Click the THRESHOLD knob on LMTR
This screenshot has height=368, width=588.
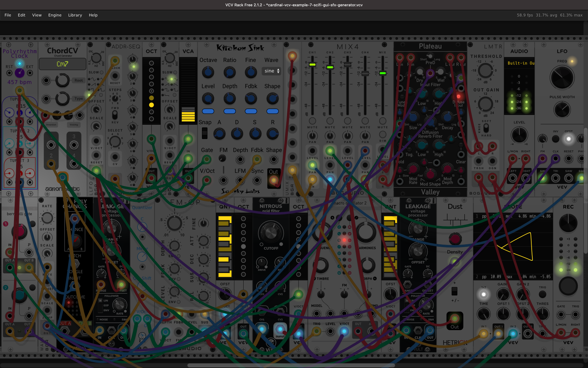click(485, 70)
